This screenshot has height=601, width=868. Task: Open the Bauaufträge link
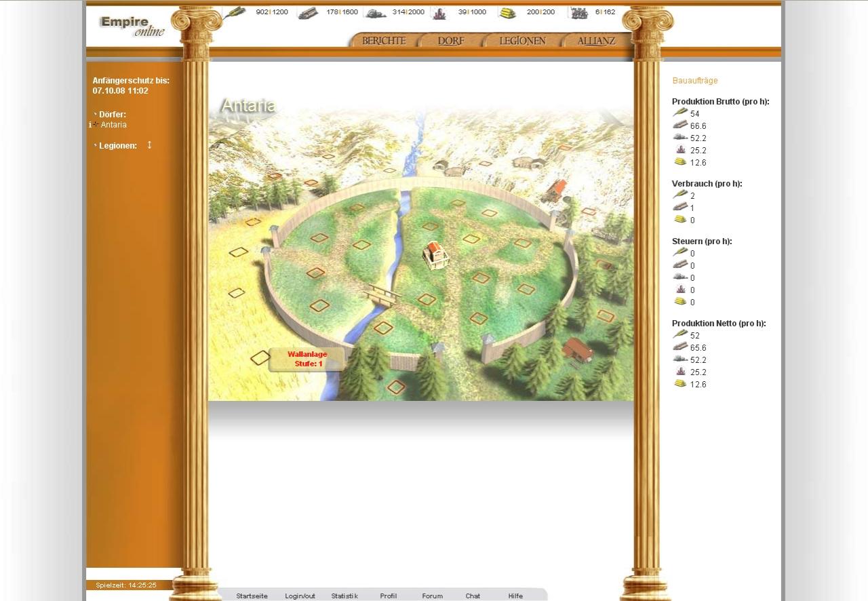(x=695, y=81)
